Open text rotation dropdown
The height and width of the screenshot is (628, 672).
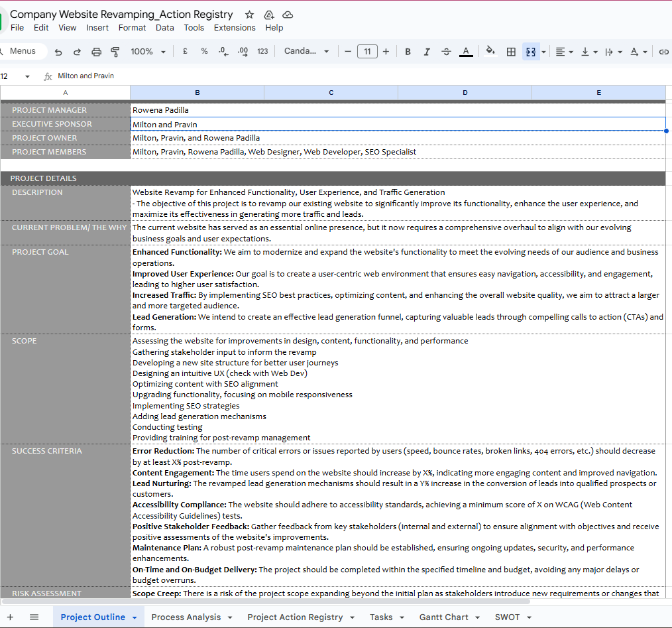(638, 52)
